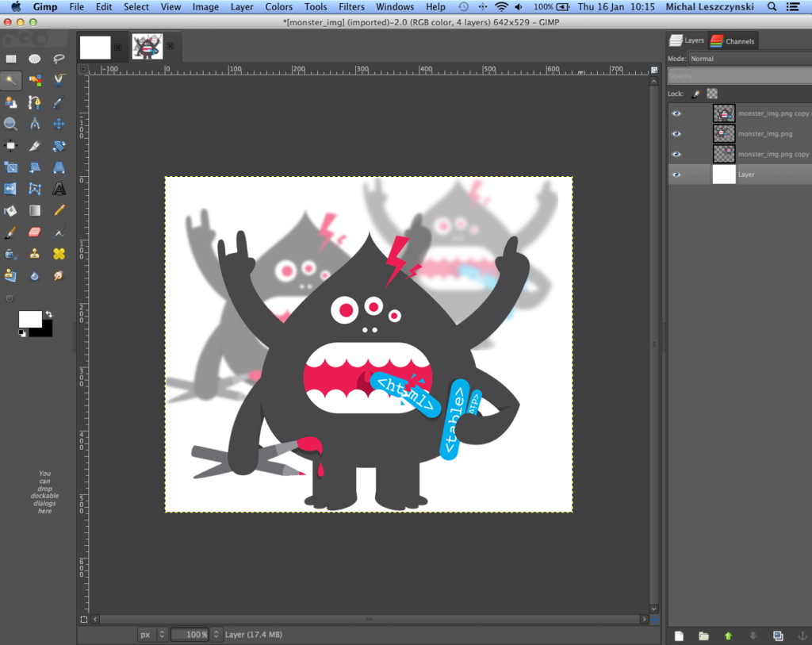Select the Pencil tool
812x645 pixels.
point(59,210)
